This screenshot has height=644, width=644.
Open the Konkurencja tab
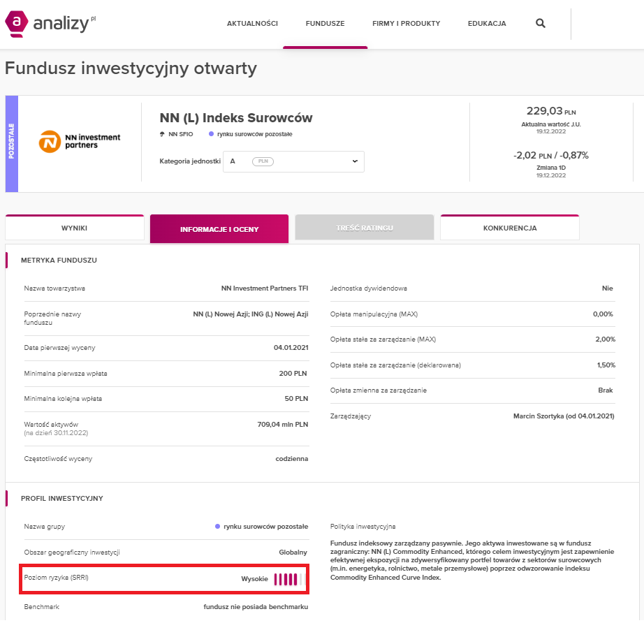510,228
